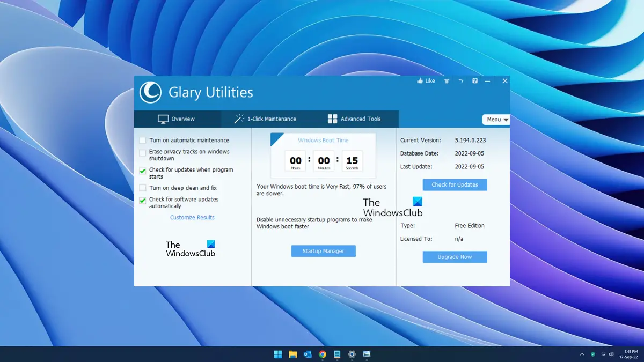
Task: Show hidden tray icons chevron
Action: coord(582,354)
